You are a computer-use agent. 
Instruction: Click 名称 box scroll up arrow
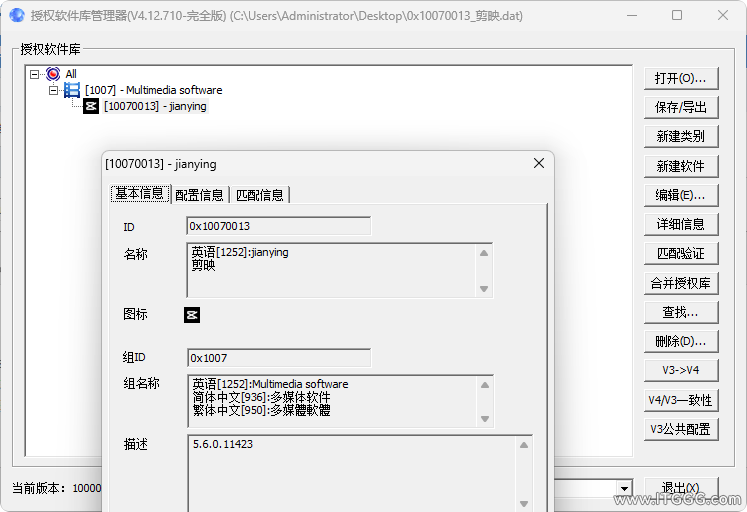point(484,253)
